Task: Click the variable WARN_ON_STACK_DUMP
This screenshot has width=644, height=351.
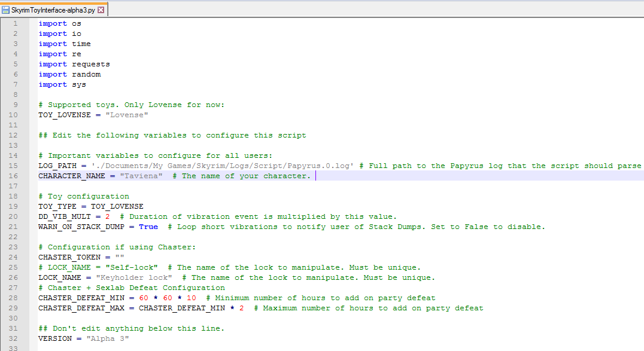Action: pyautogui.click(x=81, y=227)
